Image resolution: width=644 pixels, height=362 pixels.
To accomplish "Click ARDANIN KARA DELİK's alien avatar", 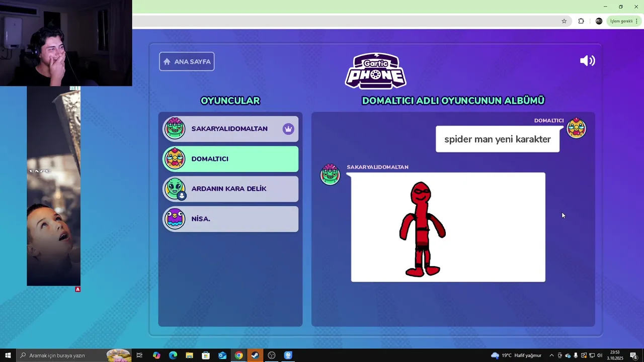I will click(175, 189).
